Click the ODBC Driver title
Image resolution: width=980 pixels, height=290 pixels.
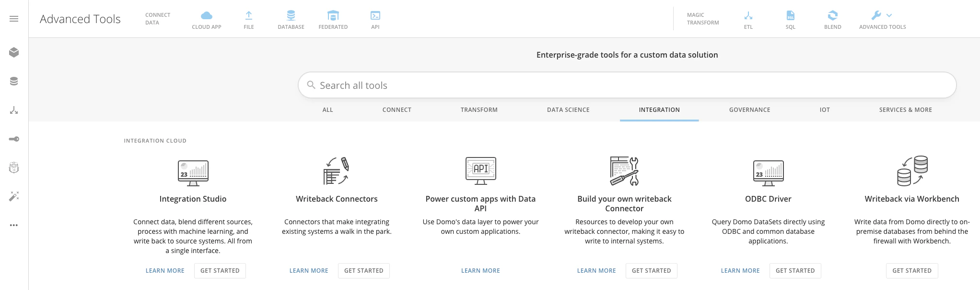(768, 199)
